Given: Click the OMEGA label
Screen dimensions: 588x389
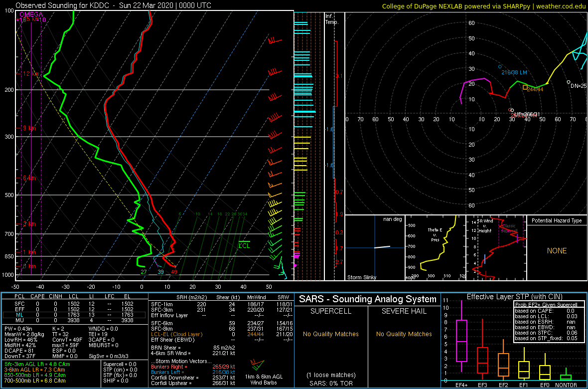Looking at the screenshot, I should pyautogui.click(x=31, y=14).
